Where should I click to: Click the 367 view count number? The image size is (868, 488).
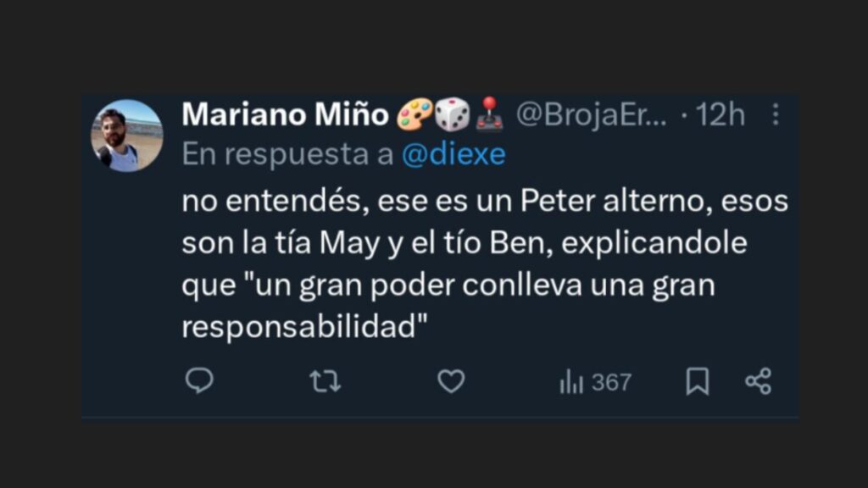point(611,383)
